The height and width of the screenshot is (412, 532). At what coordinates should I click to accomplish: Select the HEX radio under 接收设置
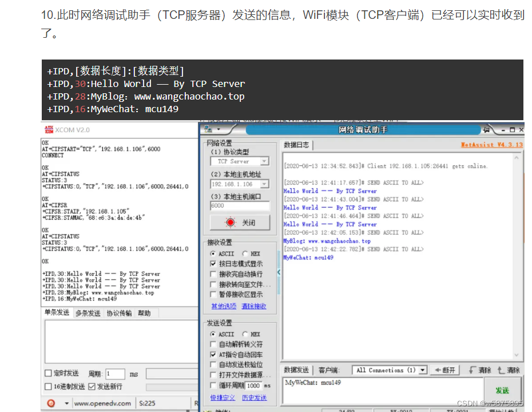245,253
